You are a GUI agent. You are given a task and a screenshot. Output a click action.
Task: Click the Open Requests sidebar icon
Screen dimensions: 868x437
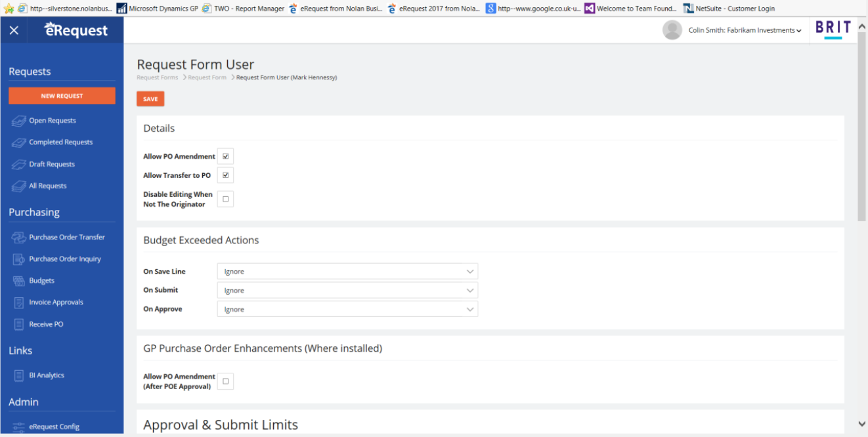pyautogui.click(x=18, y=121)
